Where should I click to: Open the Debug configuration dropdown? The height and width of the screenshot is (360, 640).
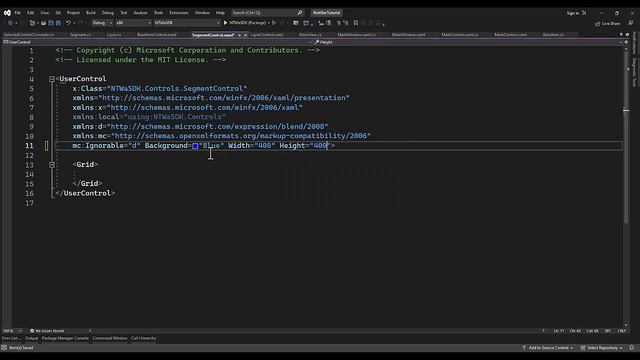click(x=102, y=23)
